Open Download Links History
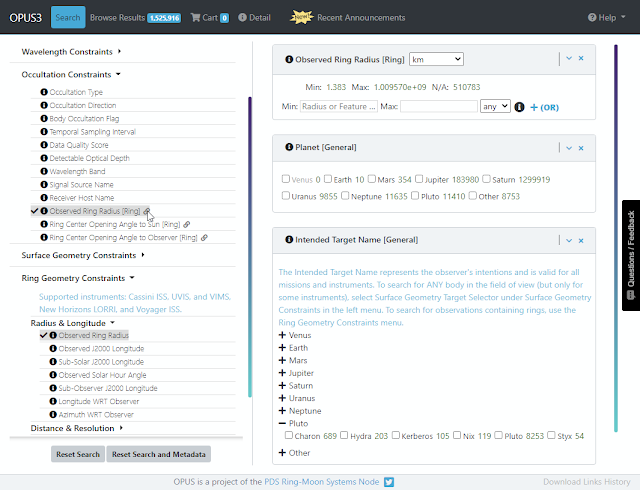The image size is (640, 490). 587,482
